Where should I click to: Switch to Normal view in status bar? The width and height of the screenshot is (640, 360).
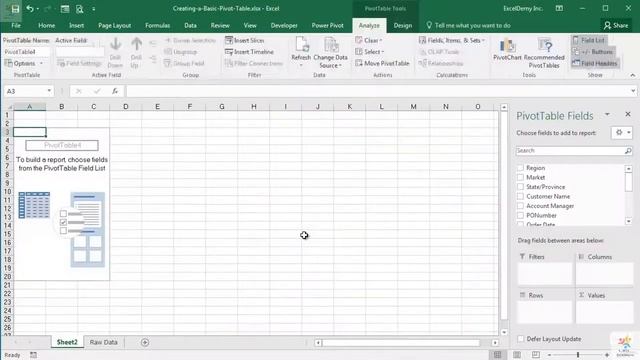pyautogui.click(x=498, y=355)
